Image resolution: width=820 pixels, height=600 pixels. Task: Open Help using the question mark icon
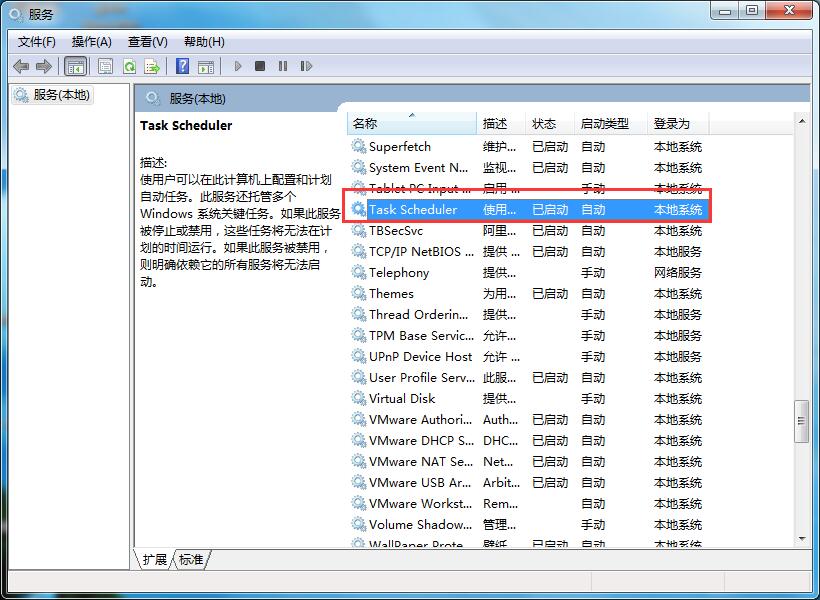coord(182,66)
